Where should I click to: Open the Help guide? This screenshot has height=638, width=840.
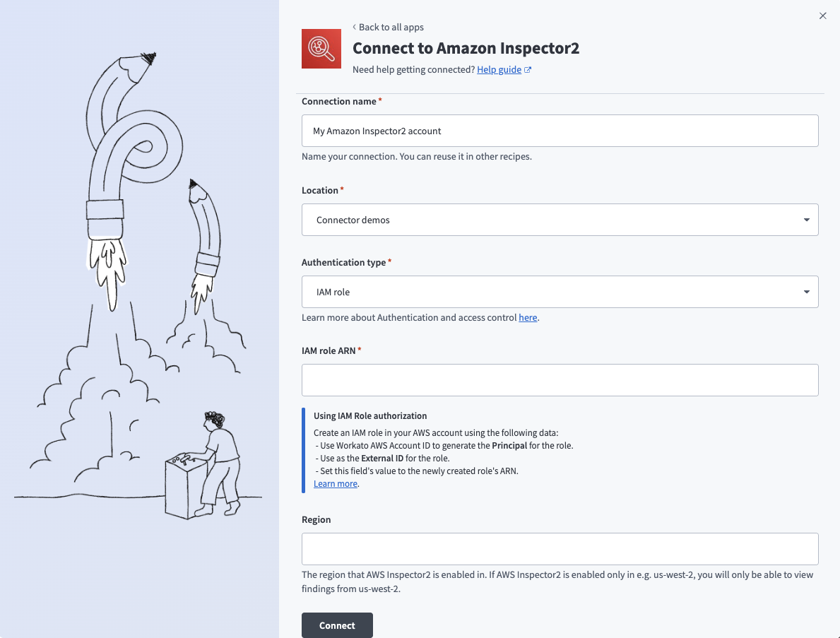pos(499,69)
